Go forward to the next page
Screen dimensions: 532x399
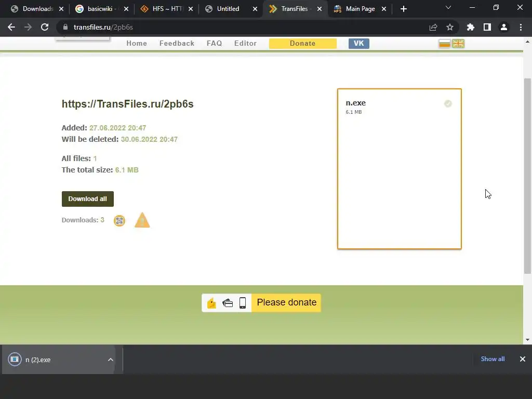click(28, 27)
